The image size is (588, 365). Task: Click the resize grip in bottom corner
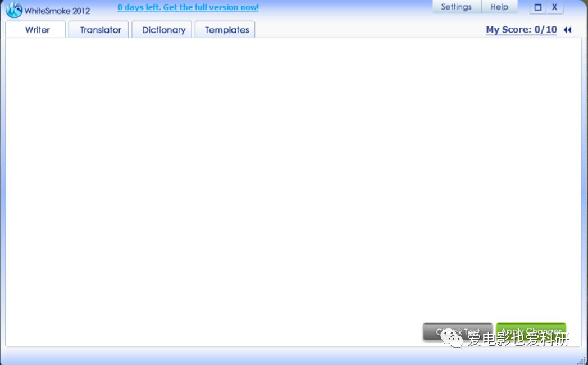pos(582,361)
